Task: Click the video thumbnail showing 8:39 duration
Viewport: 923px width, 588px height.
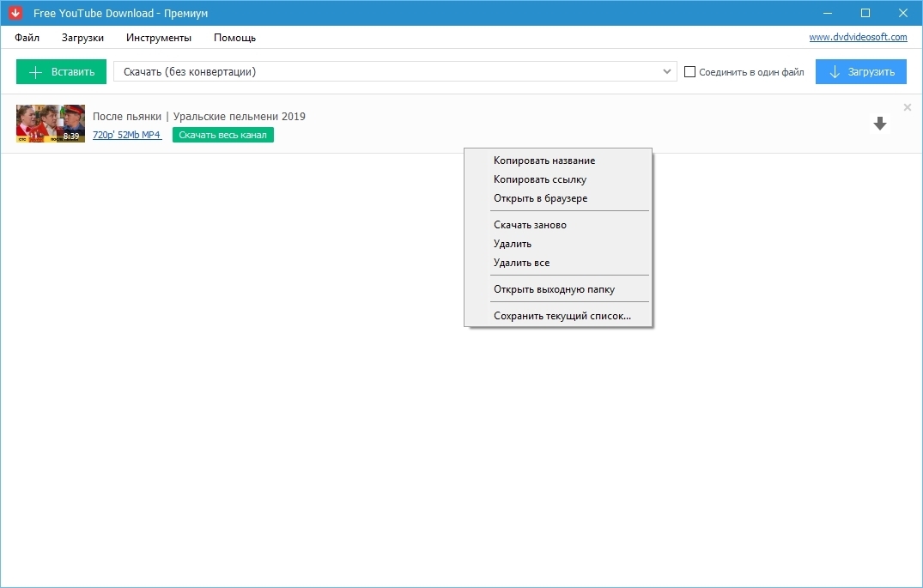Action: (51, 124)
